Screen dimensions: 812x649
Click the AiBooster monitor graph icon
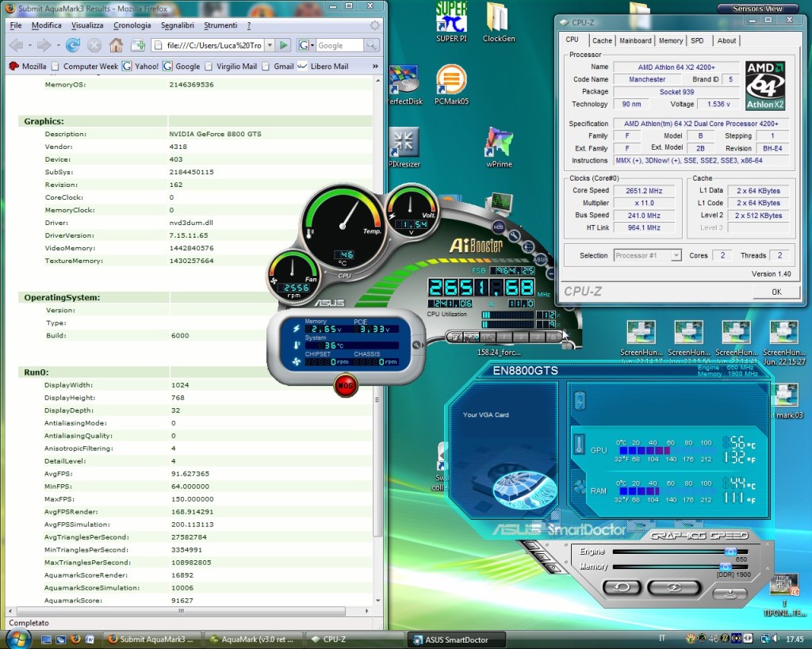pyautogui.click(x=501, y=204)
